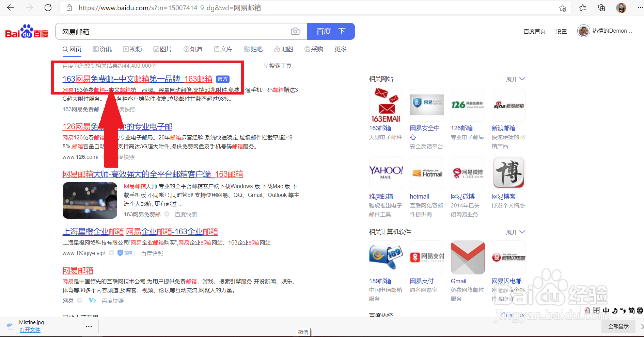
Task: Click the V2 credibility badge
Action: [x=92, y=301]
